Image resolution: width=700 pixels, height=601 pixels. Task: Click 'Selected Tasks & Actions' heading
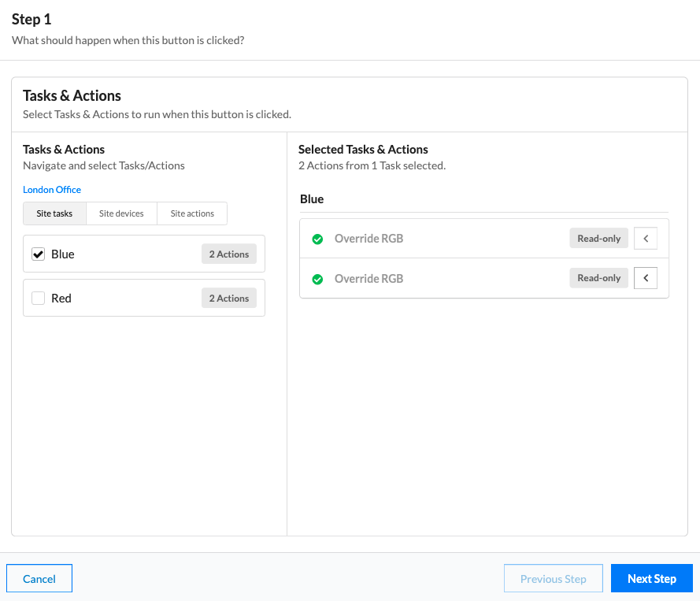coord(363,149)
